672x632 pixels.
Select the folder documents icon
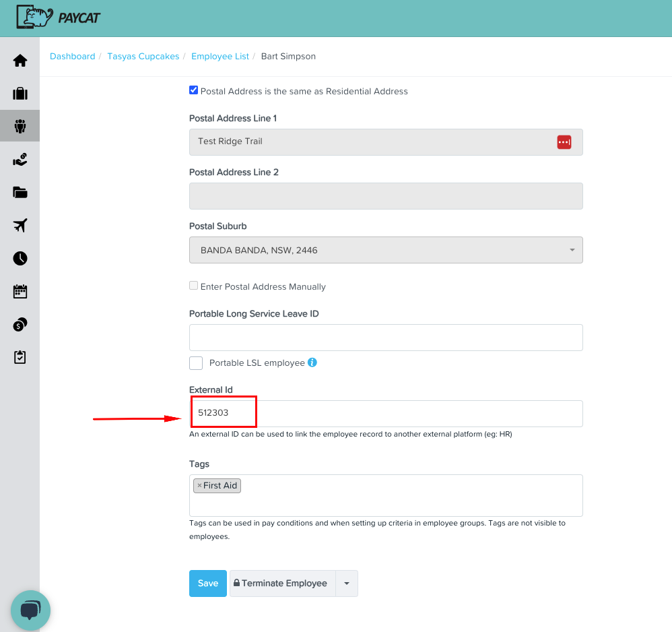(x=20, y=192)
